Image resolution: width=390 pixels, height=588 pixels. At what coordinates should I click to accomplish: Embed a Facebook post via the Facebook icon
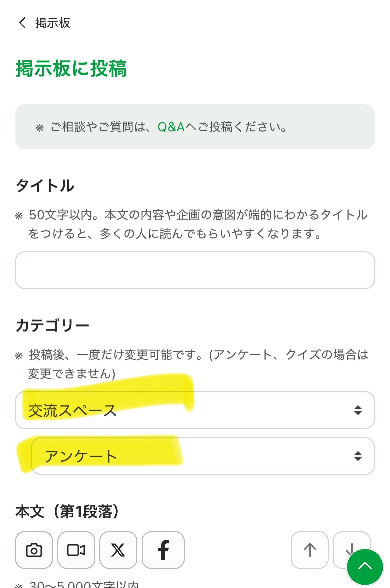(163, 550)
